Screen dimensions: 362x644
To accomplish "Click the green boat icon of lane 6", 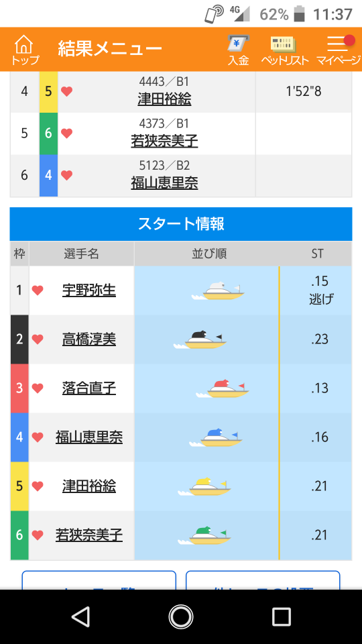I will [x=204, y=535].
